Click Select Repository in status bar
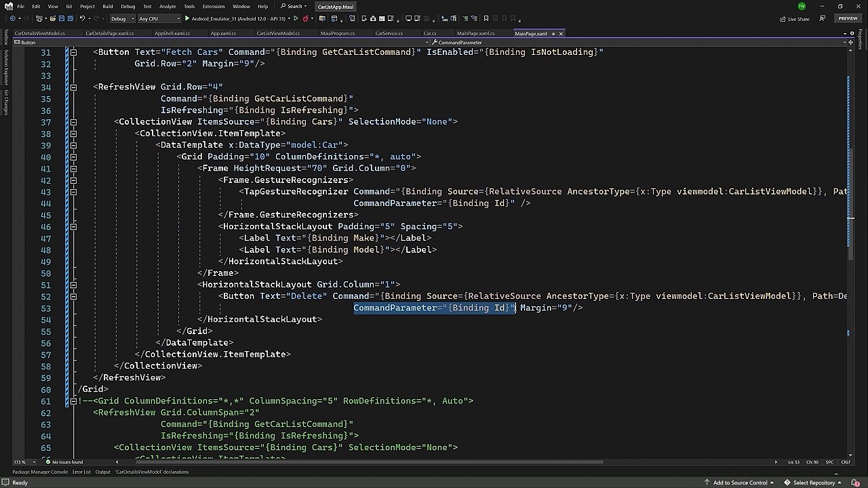The height and width of the screenshot is (488, 868). (x=814, y=483)
